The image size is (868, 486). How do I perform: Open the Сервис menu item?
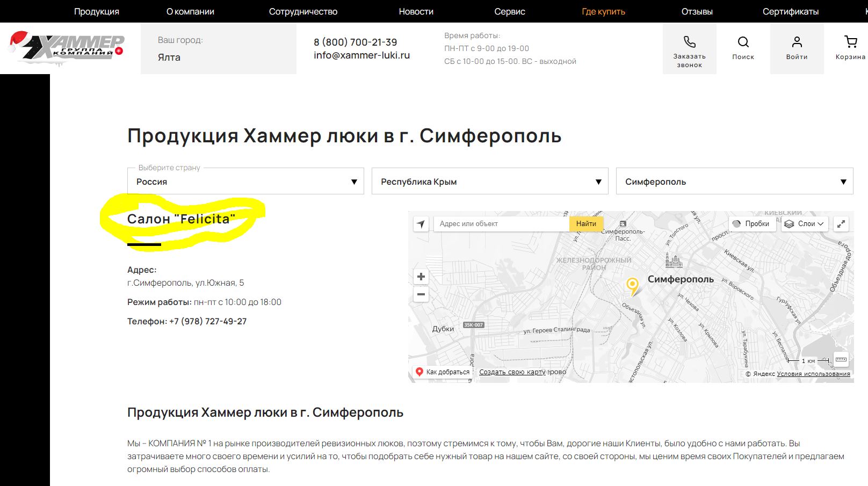pos(510,11)
